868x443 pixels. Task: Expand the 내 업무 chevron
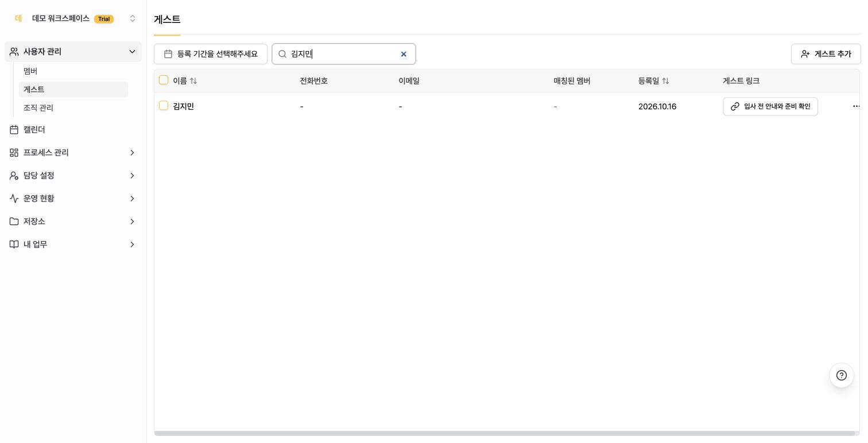click(132, 244)
